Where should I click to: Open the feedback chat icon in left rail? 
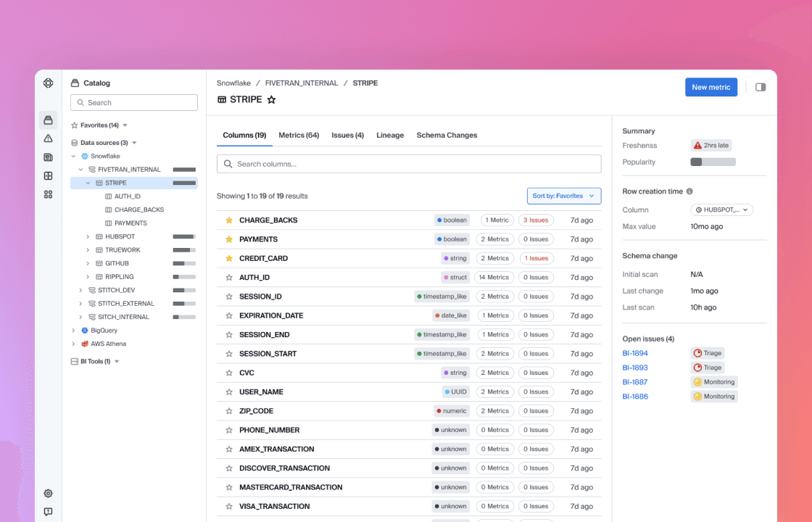(48, 512)
